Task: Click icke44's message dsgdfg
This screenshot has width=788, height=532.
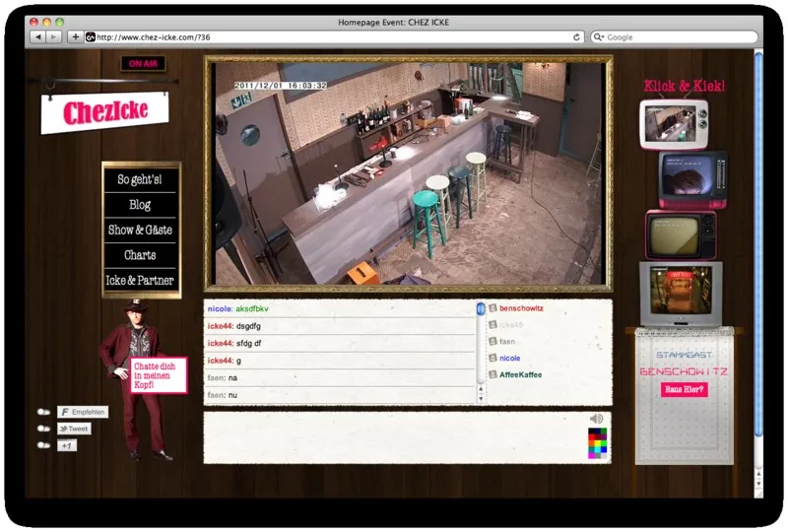Action: [x=248, y=326]
